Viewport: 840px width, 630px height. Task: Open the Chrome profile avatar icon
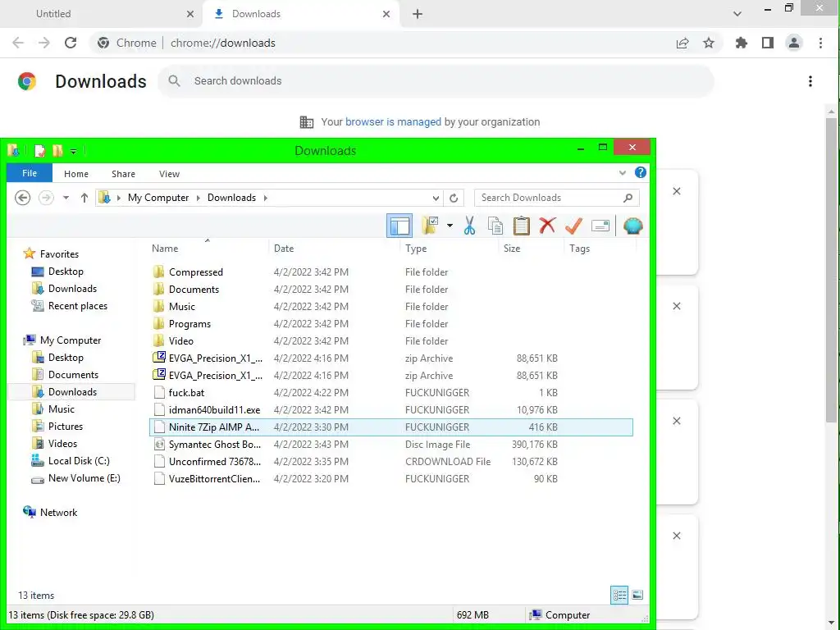[x=794, y=43]
